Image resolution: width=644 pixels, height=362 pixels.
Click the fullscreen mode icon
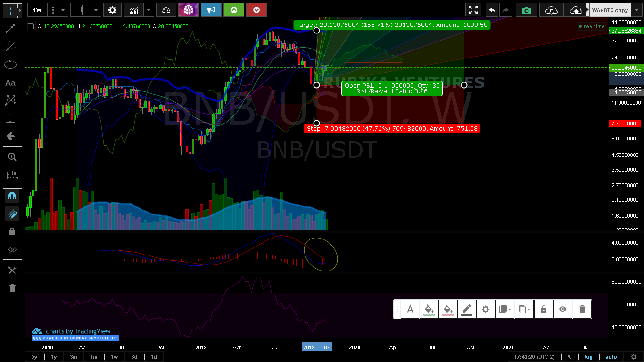(473, 10)
